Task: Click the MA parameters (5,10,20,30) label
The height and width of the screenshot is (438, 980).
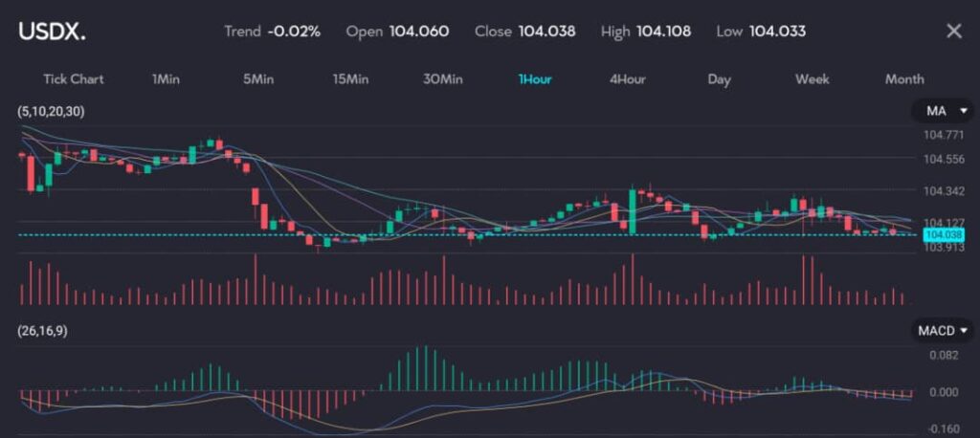Action: coord(51,112)
